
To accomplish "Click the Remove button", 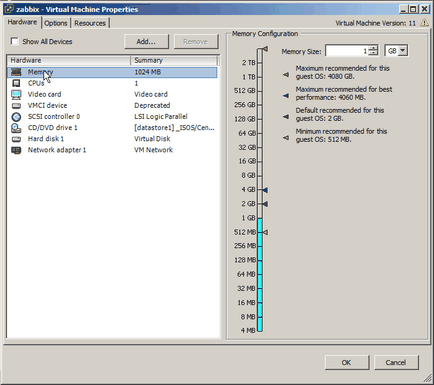I will click(196, 41).
